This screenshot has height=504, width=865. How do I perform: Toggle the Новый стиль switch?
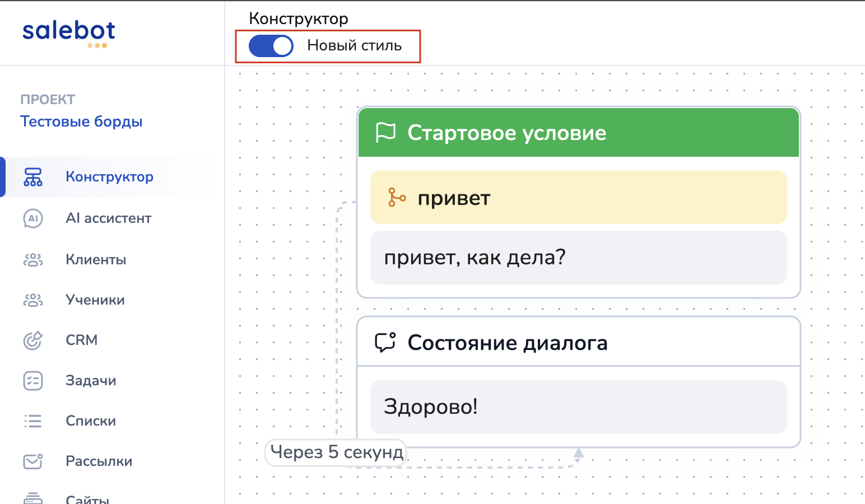pos(271,46)
